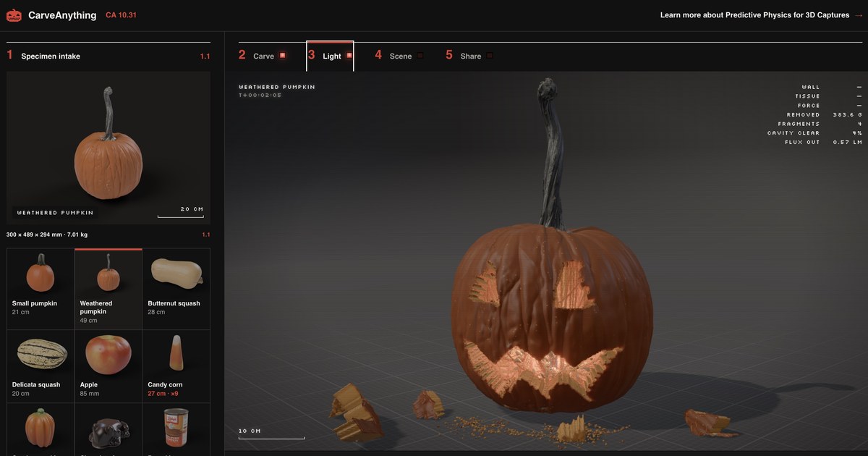Toggle the Carve status indicator square
868x456 pixels.
(x=283, y=55)
